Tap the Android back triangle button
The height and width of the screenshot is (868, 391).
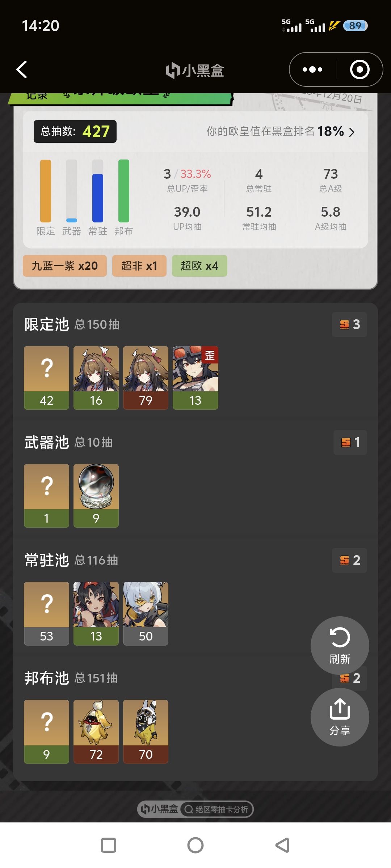coord(282,845)
